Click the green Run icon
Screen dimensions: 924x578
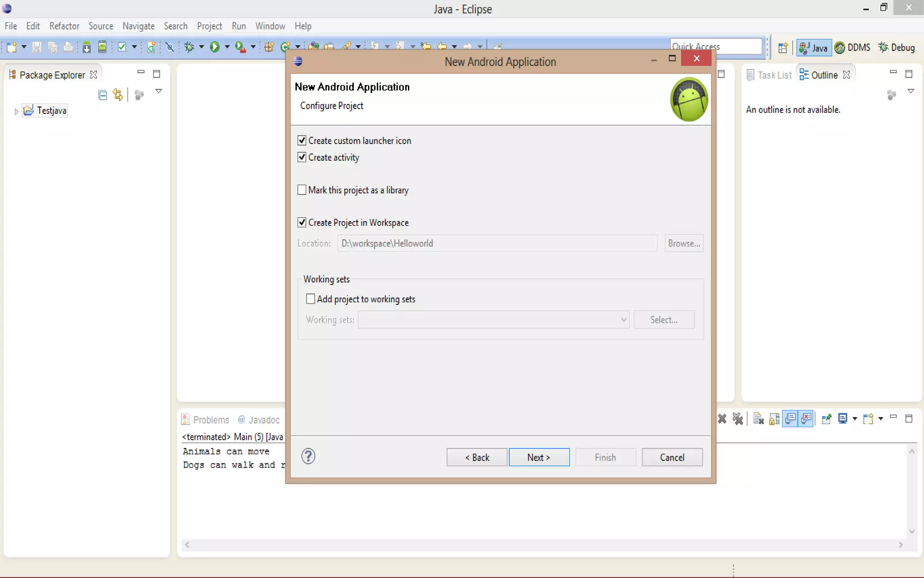(215, 47)
